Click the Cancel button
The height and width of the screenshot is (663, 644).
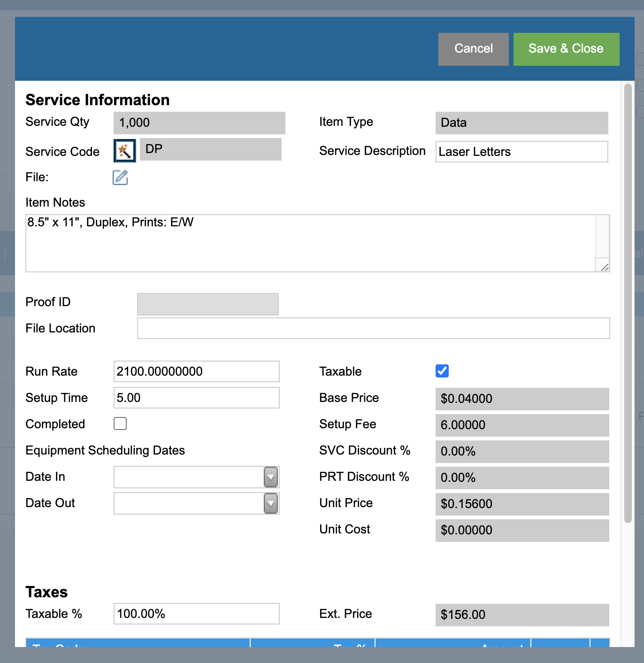click(x=473, y=49)
